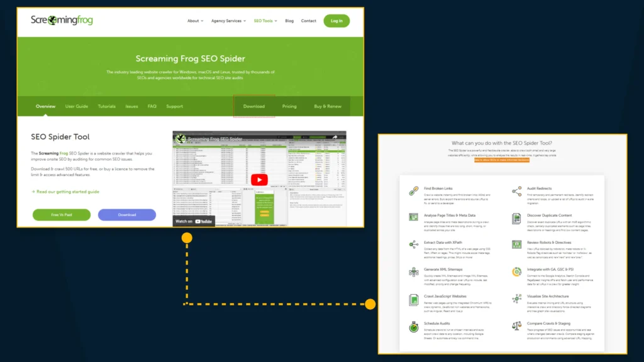Click the Visualise Site Architecture icon
The width and height of the screenshot is (644, 362).
click(517, 299)
